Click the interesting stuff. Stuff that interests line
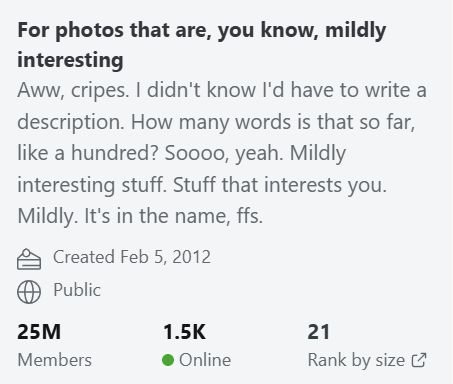This screenshot has width=453, height=384. tap(202, 185)
